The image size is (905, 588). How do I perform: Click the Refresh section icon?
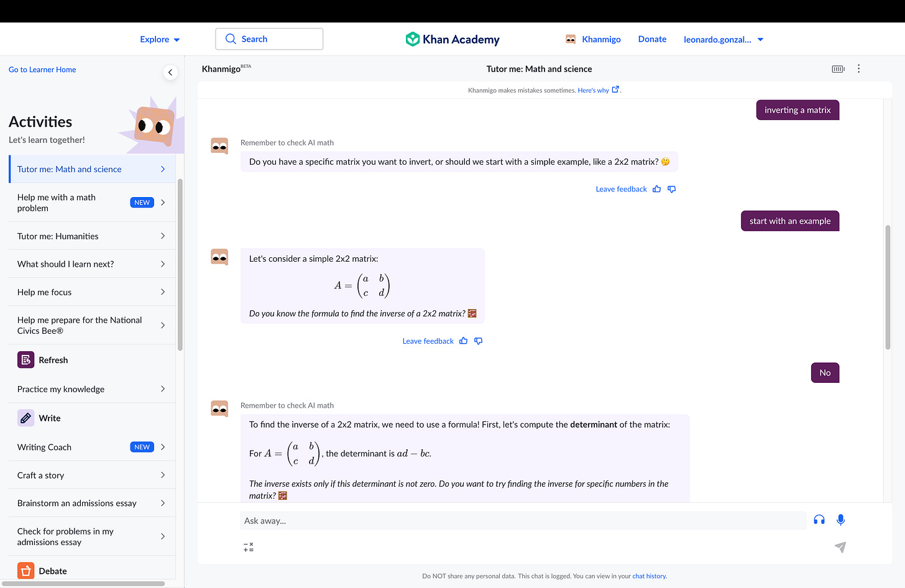(25, 360)
